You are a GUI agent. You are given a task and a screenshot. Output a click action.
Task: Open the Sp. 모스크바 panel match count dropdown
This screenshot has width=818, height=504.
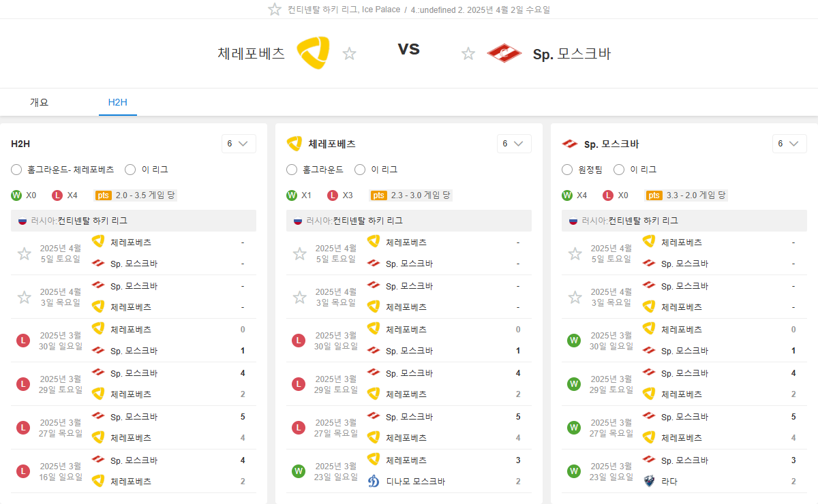point(789,144)
